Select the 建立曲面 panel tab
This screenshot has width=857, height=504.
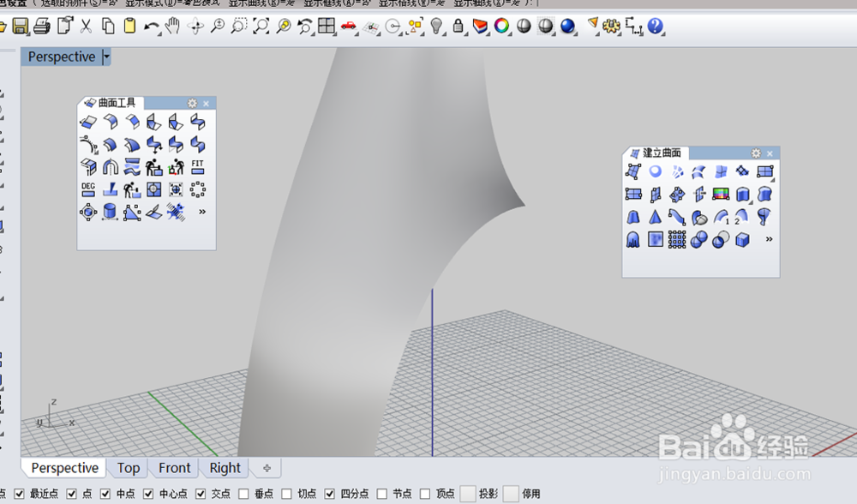point(656,153)
